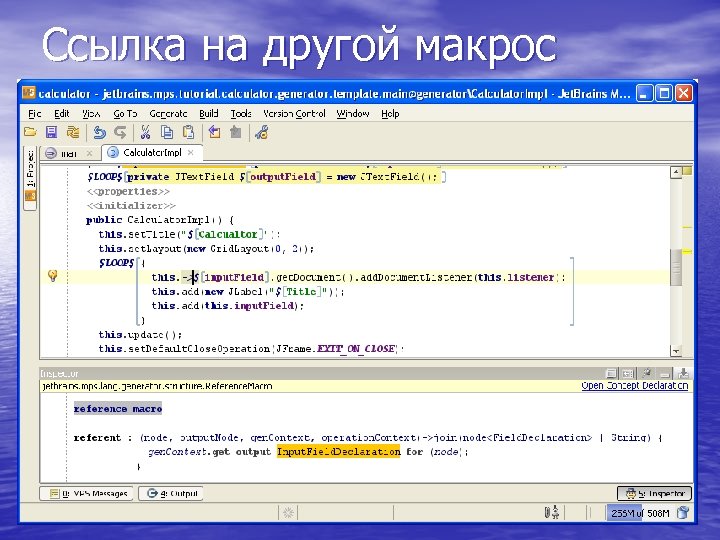Click the Save All toolbar icon
Screen dimensions: 720x540
point(51,132)
